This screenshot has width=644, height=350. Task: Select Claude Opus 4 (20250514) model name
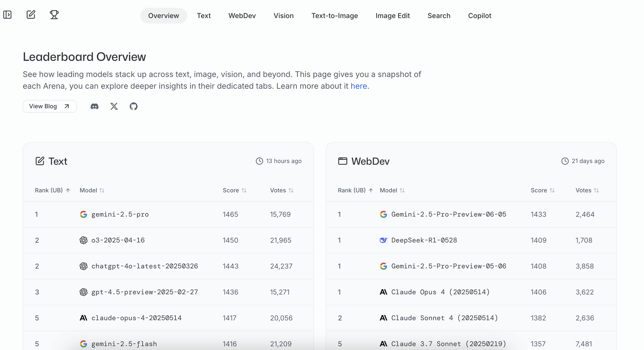click(x=440, y=292)
